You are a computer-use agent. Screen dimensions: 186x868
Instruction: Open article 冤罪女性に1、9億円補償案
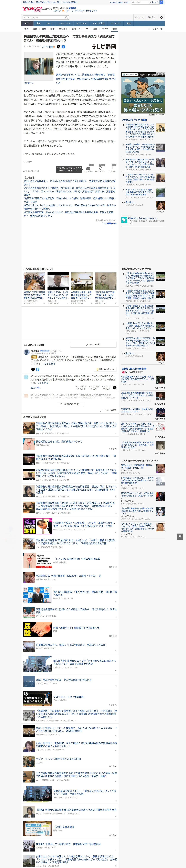coord(69,576)
